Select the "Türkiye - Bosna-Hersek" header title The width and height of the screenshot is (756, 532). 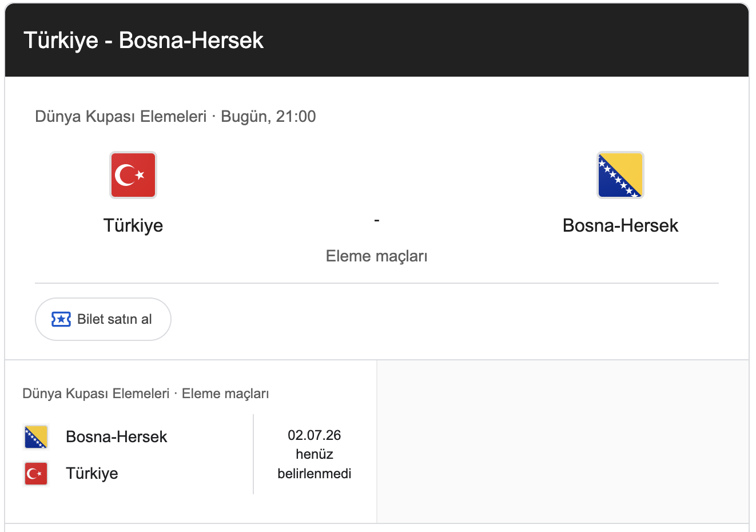(x=144, y=41)
